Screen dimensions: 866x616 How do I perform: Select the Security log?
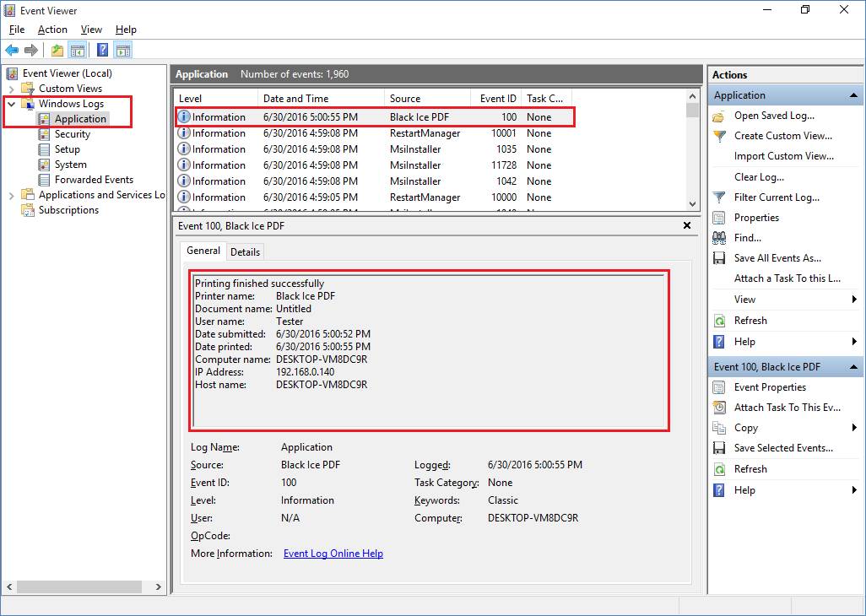pyautogui.click(x=73, y=134)
